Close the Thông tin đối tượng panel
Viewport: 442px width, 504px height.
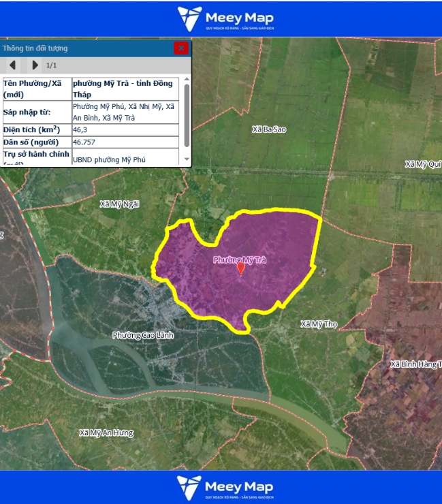pos(180,48)
